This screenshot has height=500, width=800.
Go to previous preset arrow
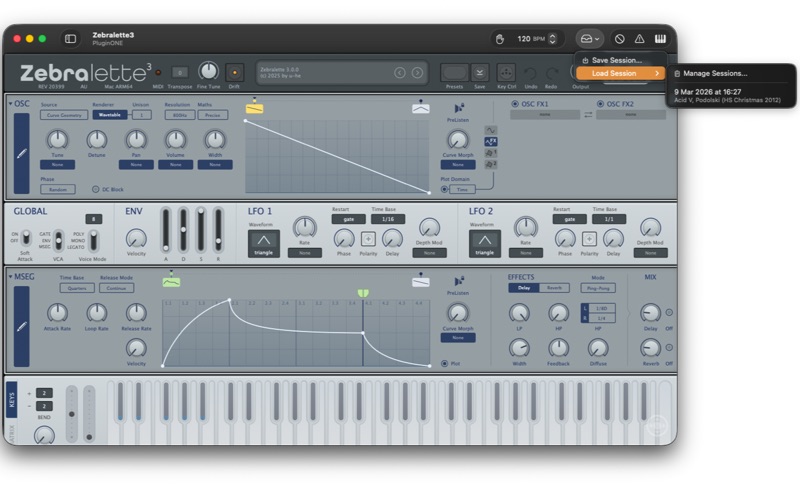(x=399, y=73)
